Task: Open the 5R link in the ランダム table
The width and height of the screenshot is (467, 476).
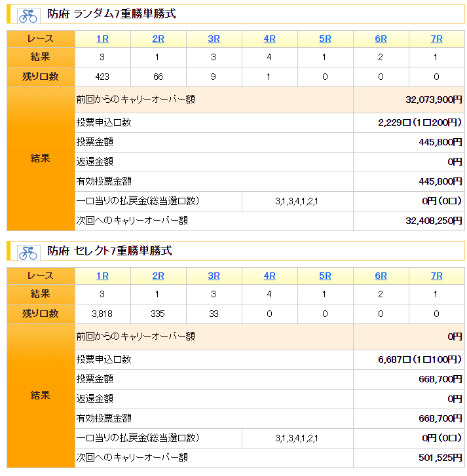Action: (x=326, y=39)
